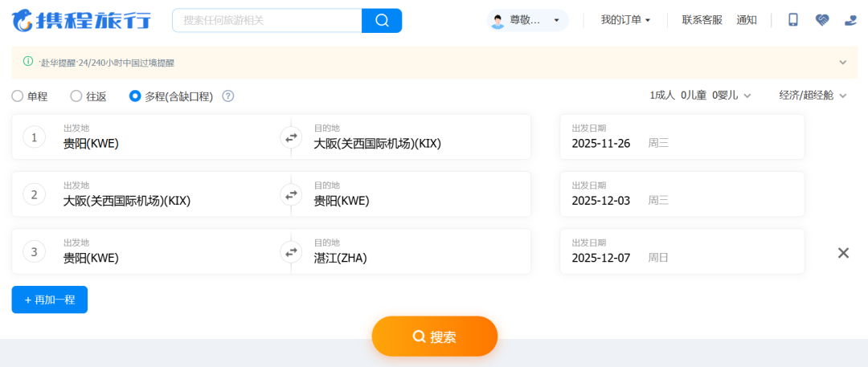Open the 1成人 0儿童 0婴儿 passenger dropdown
This screenshot has width=868, height=367.
click(700, 96)
